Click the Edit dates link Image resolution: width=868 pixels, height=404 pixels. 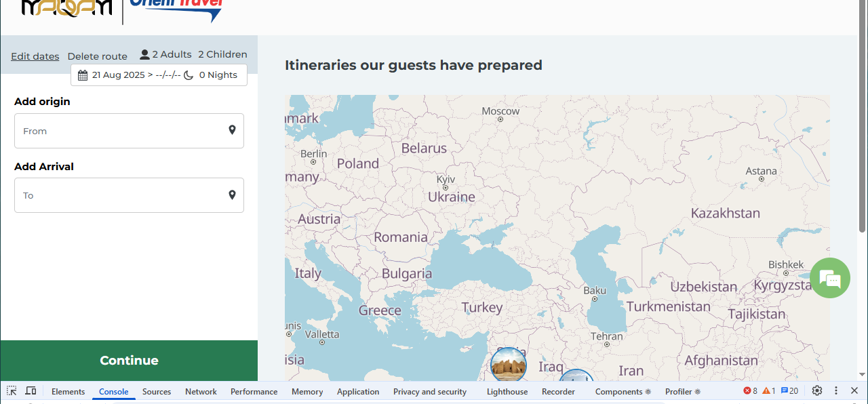35,56
